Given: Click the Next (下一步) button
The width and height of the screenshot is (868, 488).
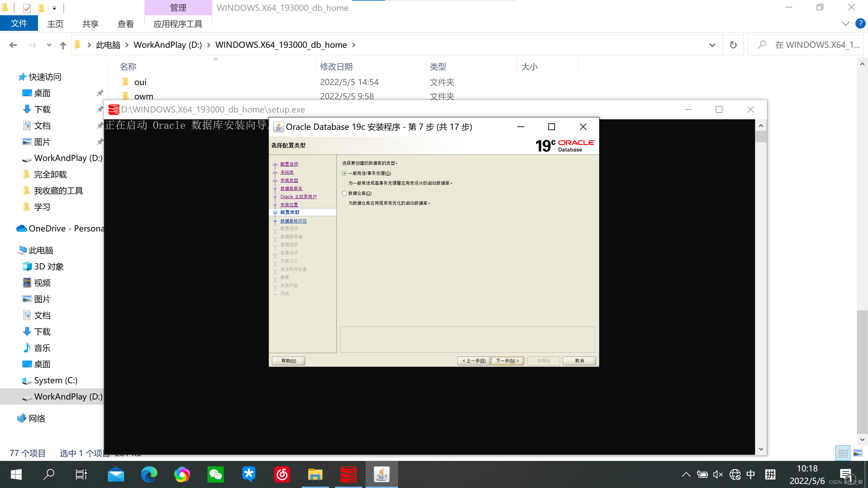Looking at the screenshot, I should [x=508, y=361].
